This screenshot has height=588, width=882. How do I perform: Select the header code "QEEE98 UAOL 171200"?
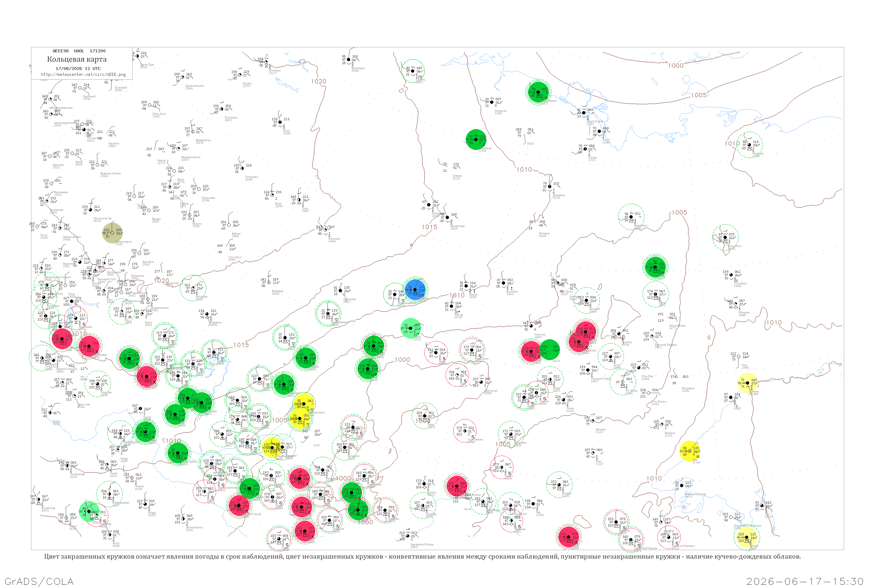click(x=79, y=51)
